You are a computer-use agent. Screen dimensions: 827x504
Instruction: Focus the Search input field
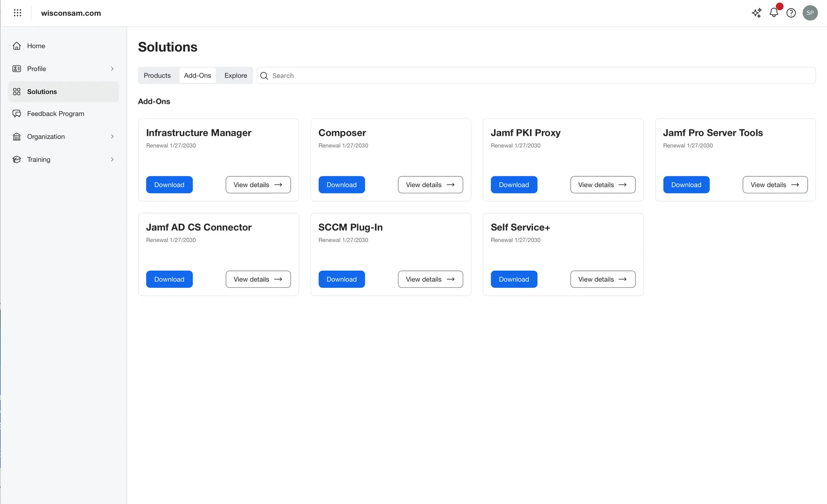coord(536,76)
